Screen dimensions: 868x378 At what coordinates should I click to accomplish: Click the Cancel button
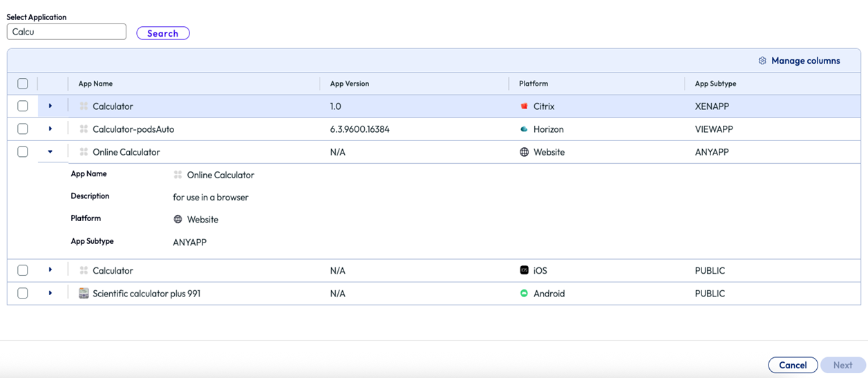click(x=793, y=365)
